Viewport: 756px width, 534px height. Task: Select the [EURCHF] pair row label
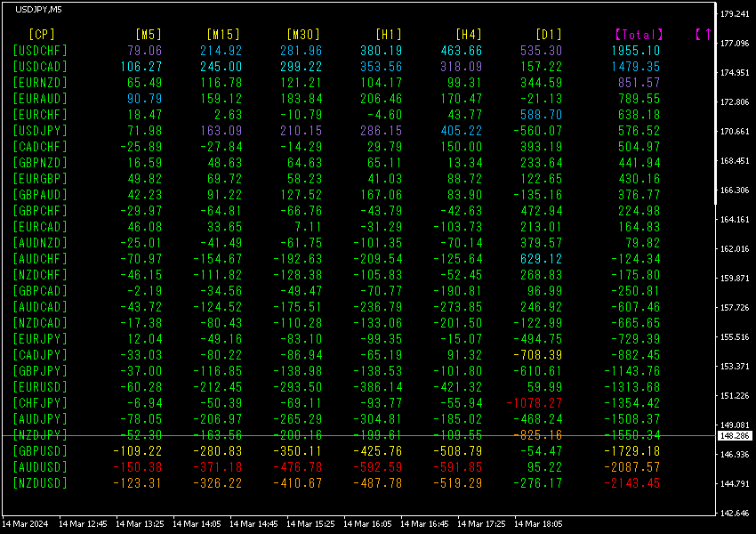[40, 115]
